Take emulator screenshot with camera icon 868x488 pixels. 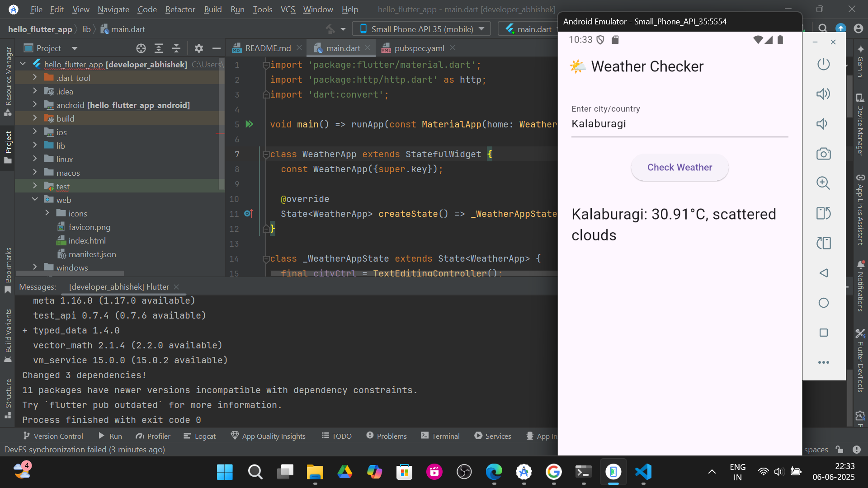coord(823,154)
